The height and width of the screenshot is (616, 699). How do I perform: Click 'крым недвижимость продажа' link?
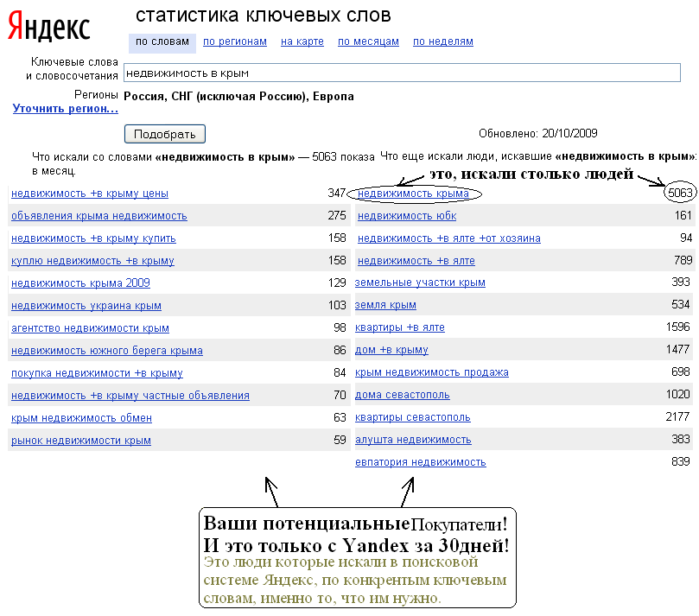coord(431,372)
